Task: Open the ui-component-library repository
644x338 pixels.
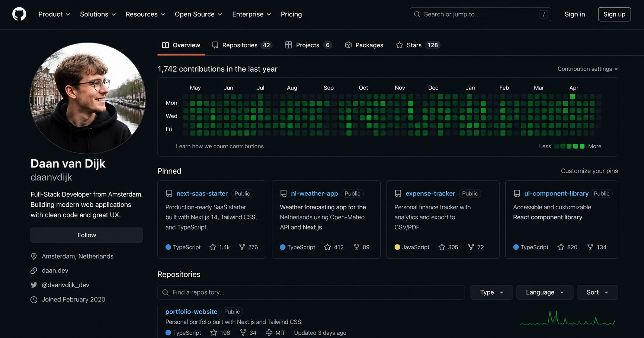Action: [556, 193]
